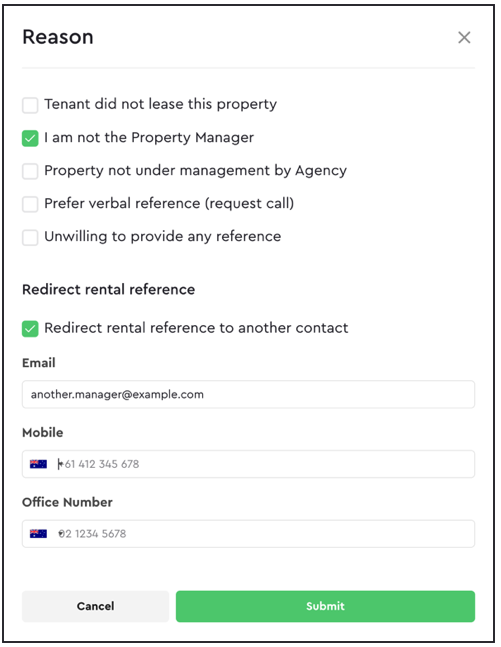The height and width of the screenshot is (647, 501).
Task: Focus the Mobile number input field
Action: coord(264,464)
